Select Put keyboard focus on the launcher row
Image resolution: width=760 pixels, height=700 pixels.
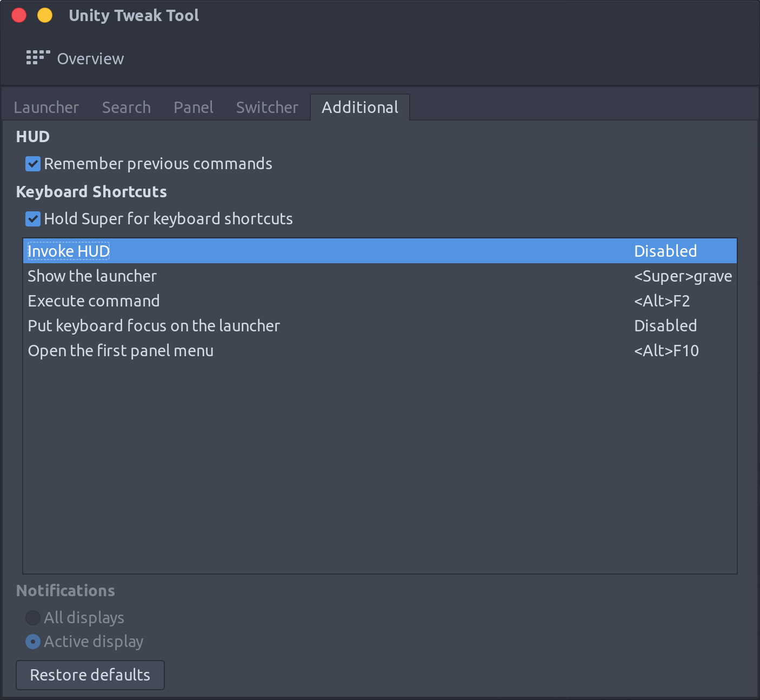tap(380, 325)
